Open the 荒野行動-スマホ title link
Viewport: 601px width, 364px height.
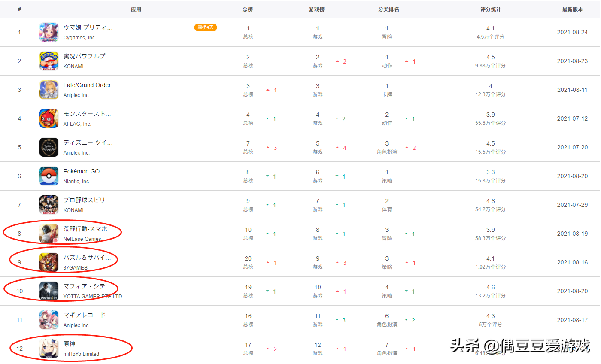pyautogui.click(x=88, y=229)
